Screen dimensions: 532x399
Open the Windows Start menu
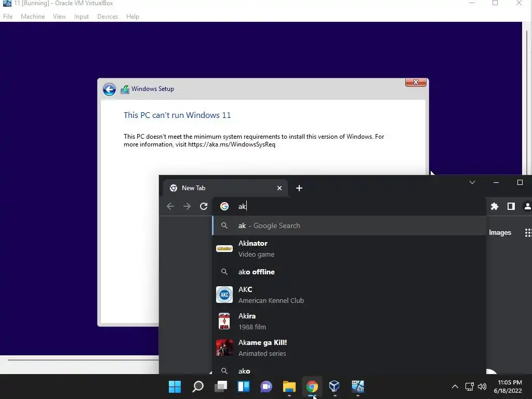click(175, 387)
